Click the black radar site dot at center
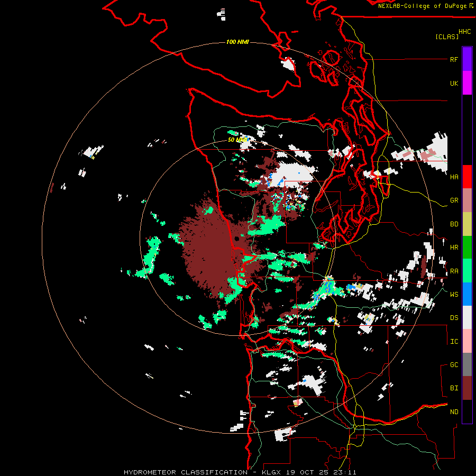This screenshot has height=476, width=476. (237, 239)
